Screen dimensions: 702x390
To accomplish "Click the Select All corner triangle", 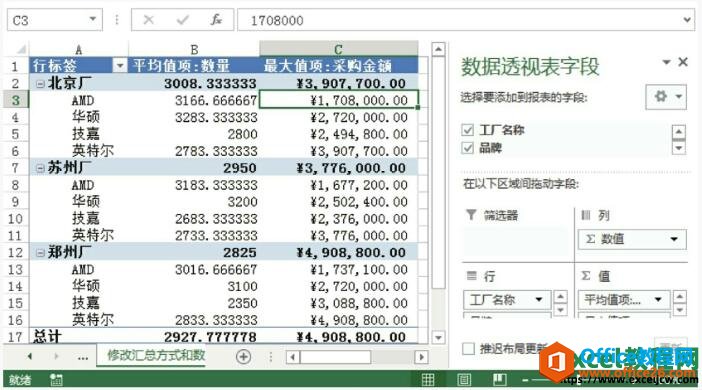I will (x=21, y=49).
